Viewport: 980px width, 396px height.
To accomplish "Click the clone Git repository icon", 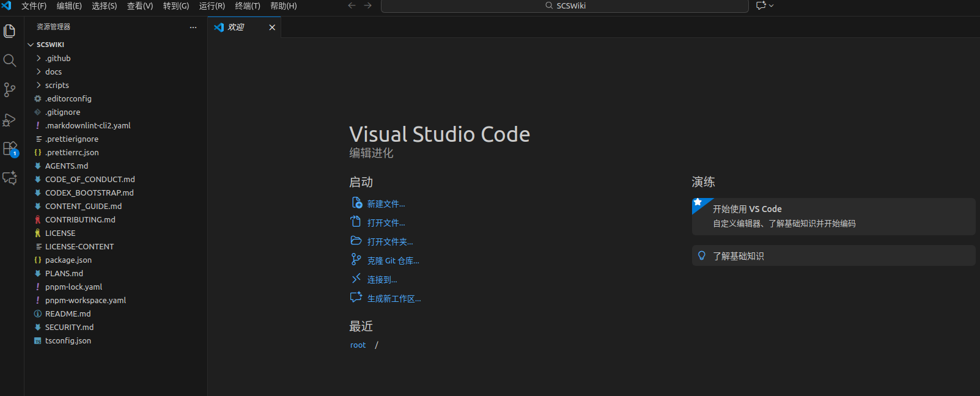I will click(356, 260).
